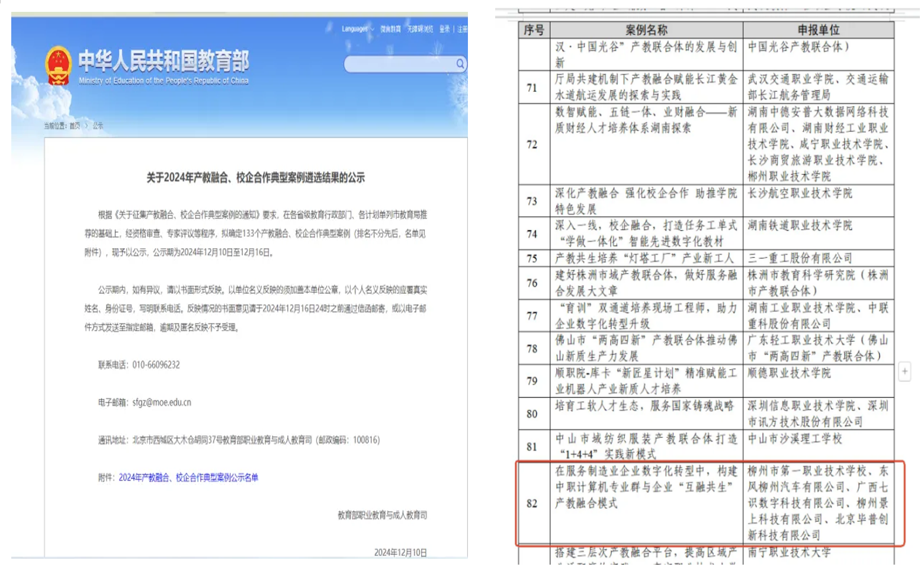Go to 首页 in the breadcrumb
924x583 pixels.
[x=75, y=126]
